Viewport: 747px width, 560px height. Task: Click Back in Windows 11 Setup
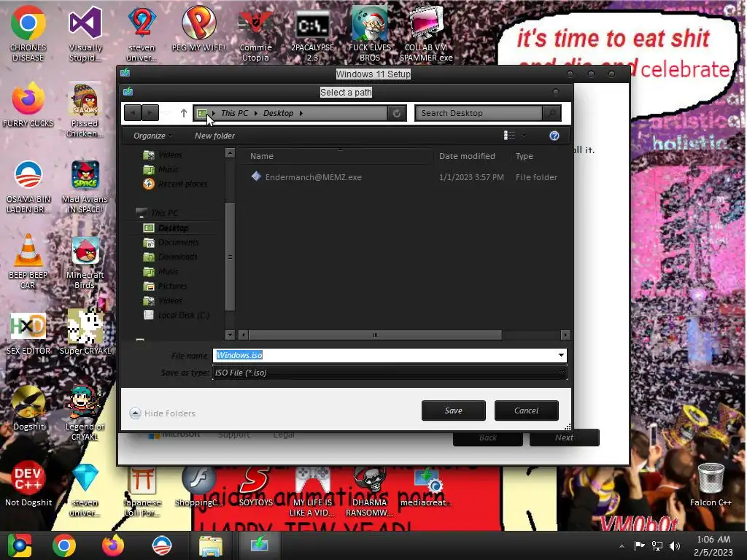pos(488,437)
